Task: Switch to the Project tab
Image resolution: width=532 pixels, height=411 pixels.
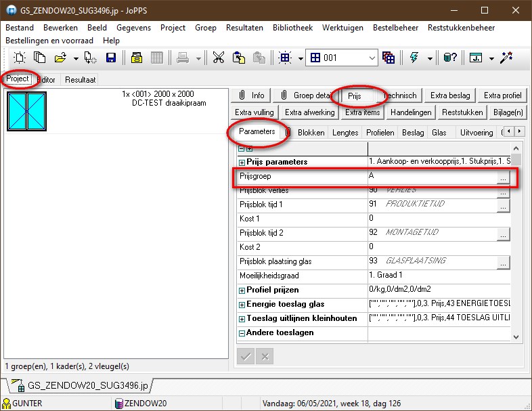Action: (x=18, y=79)
